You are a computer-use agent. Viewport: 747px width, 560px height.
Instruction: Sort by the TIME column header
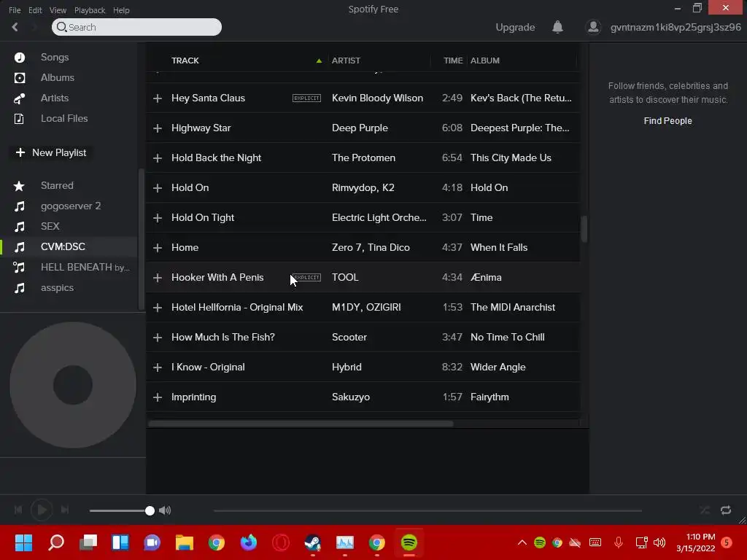click(x=453, y=61)
